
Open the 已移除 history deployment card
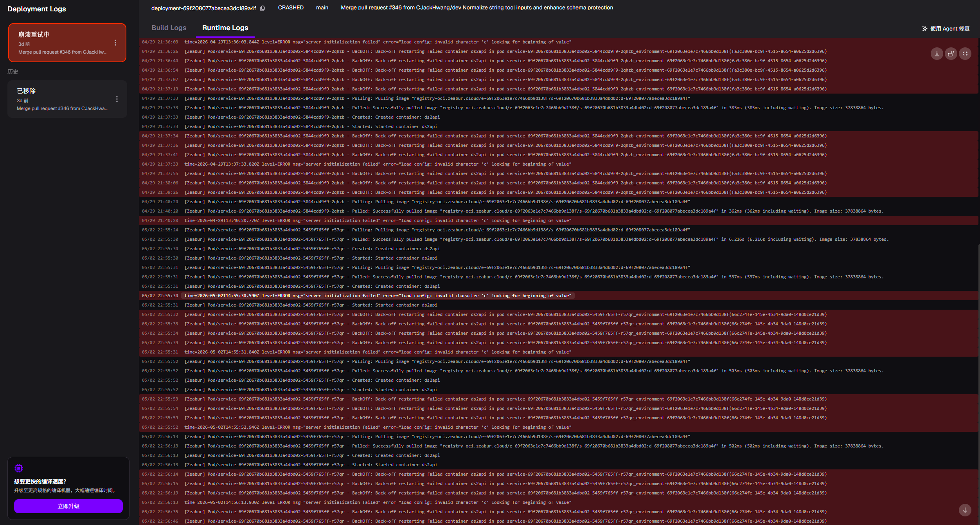pos(67,99)
